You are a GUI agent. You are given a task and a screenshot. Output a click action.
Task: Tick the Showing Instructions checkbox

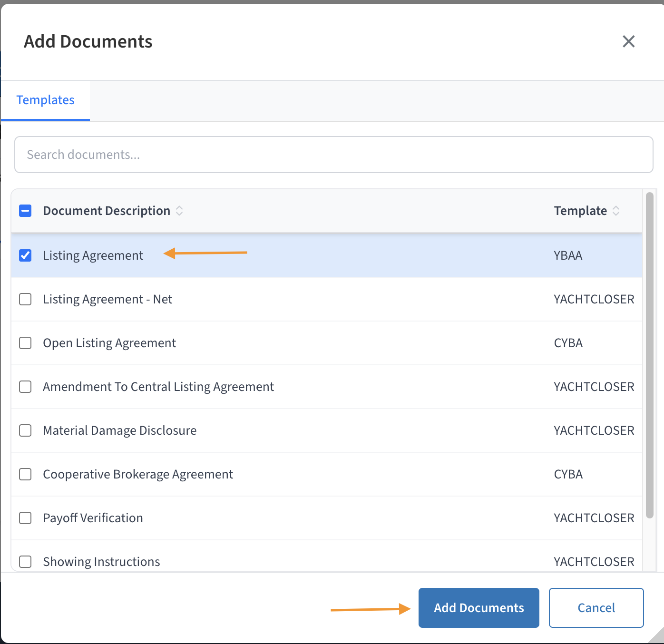pos(25,562)
